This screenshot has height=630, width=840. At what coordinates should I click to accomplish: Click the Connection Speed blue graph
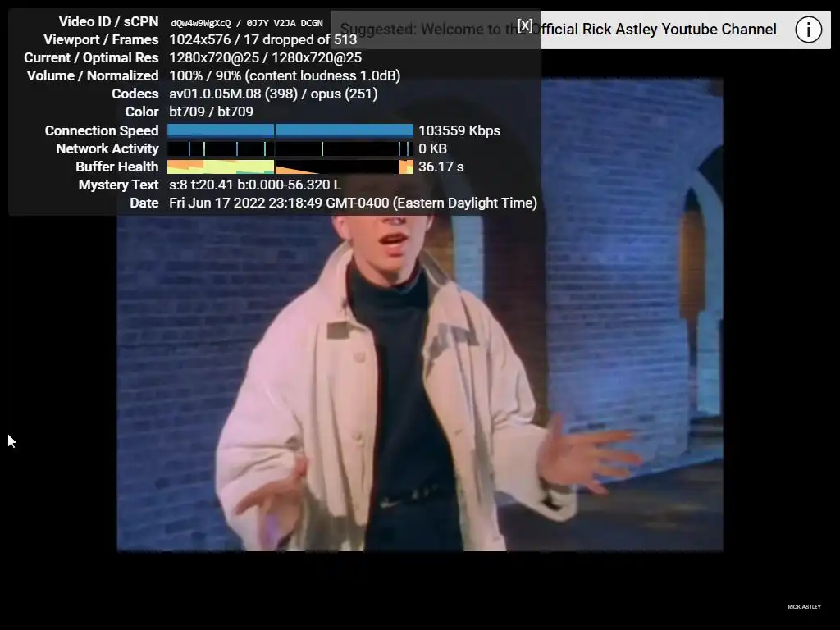click(x=290, y=130)
